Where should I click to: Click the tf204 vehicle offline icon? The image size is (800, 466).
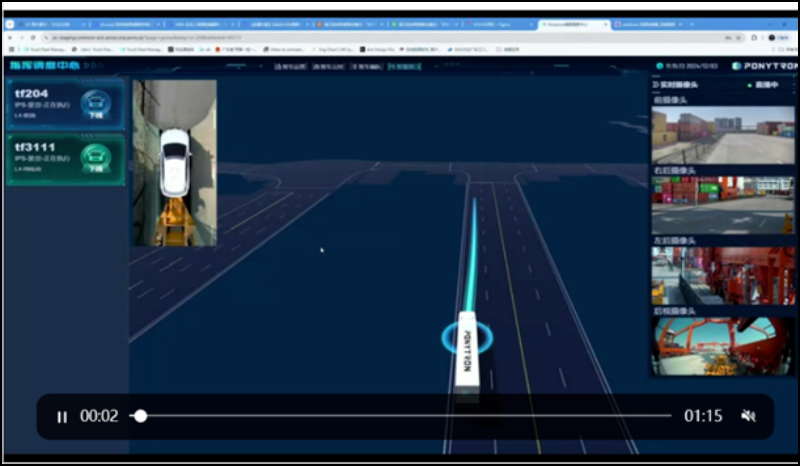95,103
